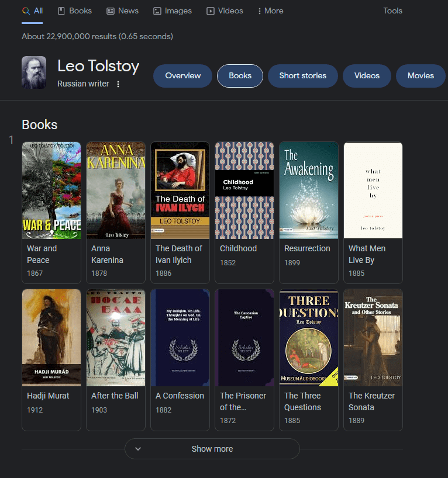Click the year 1882 under A Confession

point(164,410)
